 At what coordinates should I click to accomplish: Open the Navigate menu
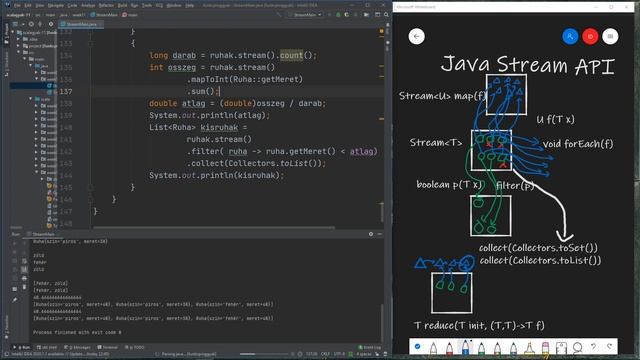point(56,6)
